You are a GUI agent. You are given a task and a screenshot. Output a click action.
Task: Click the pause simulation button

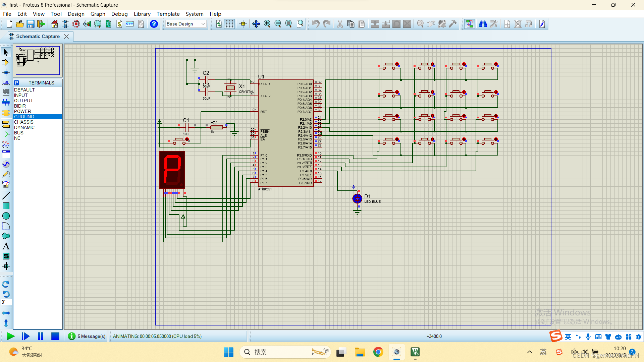point(40,337)
